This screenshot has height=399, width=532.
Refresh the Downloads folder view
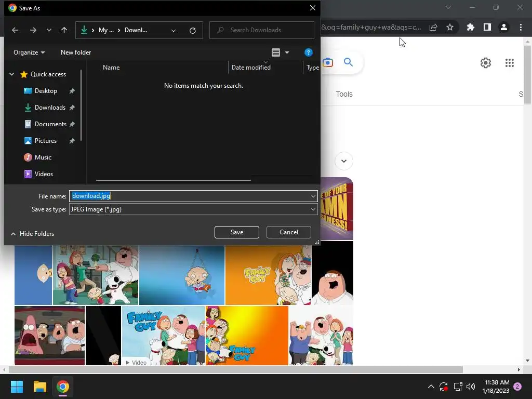tap(193, 31)
